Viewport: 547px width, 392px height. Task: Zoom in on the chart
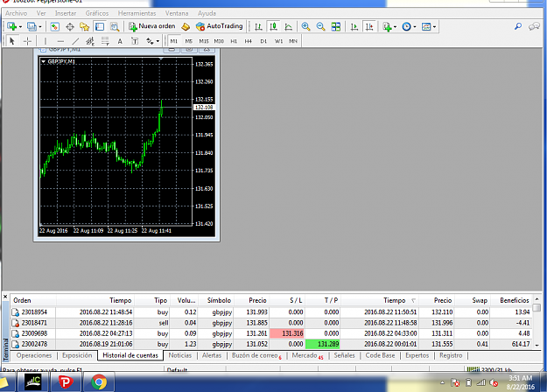[x=306, y=26]
